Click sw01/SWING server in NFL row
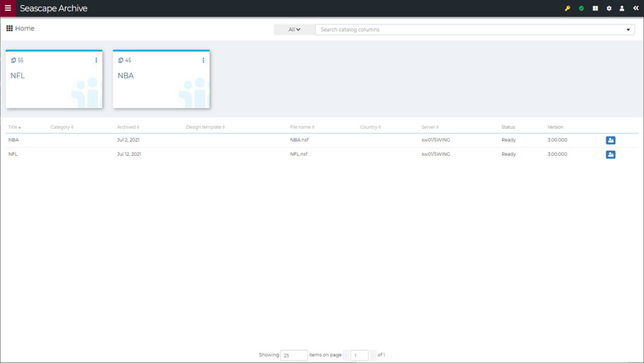Screen dimensions: 644x363 (435, 154)
